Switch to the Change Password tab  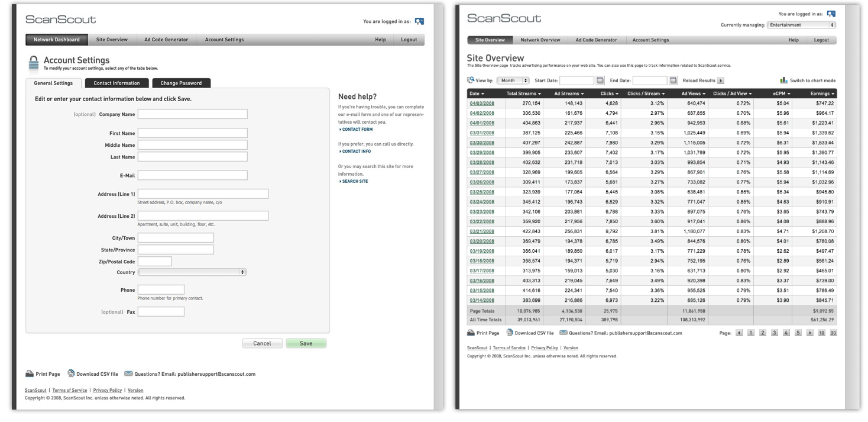(x=181, y=83)
